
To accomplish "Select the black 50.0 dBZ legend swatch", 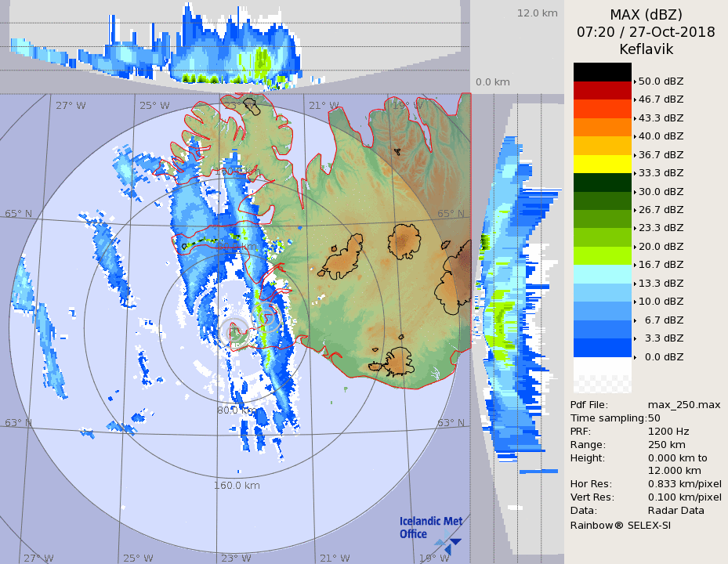I will (602, 72).
